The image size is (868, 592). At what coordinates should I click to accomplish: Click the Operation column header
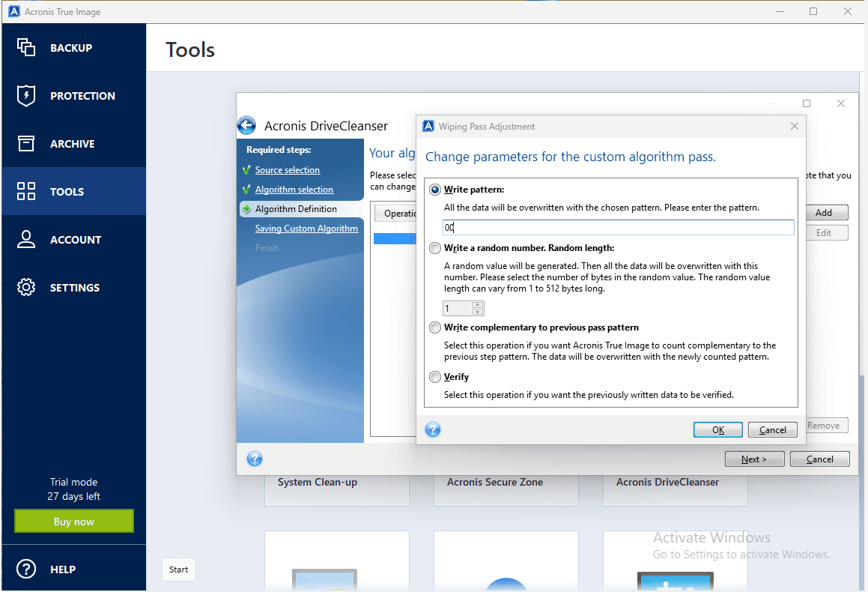[x=395, y=214]
